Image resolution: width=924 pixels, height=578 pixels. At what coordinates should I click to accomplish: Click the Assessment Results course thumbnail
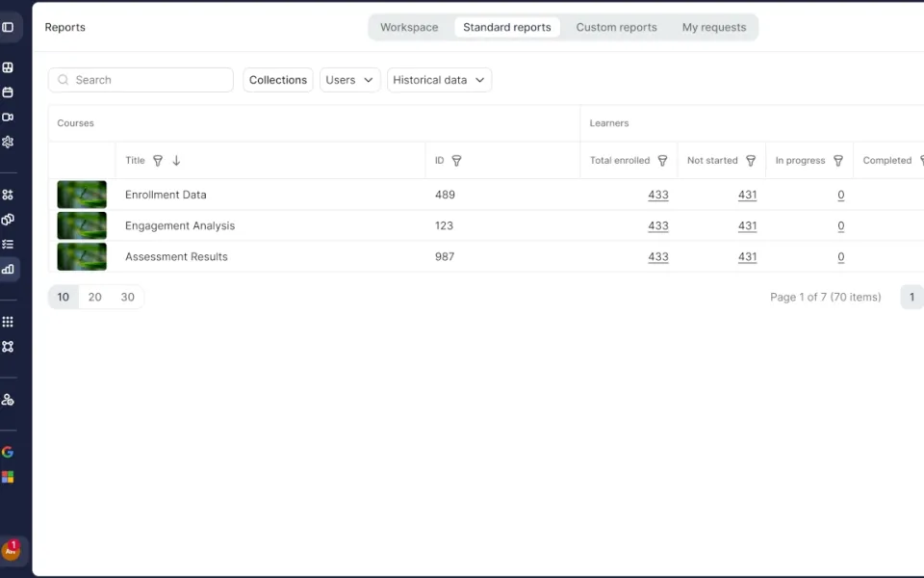click(x=82, y=256)
